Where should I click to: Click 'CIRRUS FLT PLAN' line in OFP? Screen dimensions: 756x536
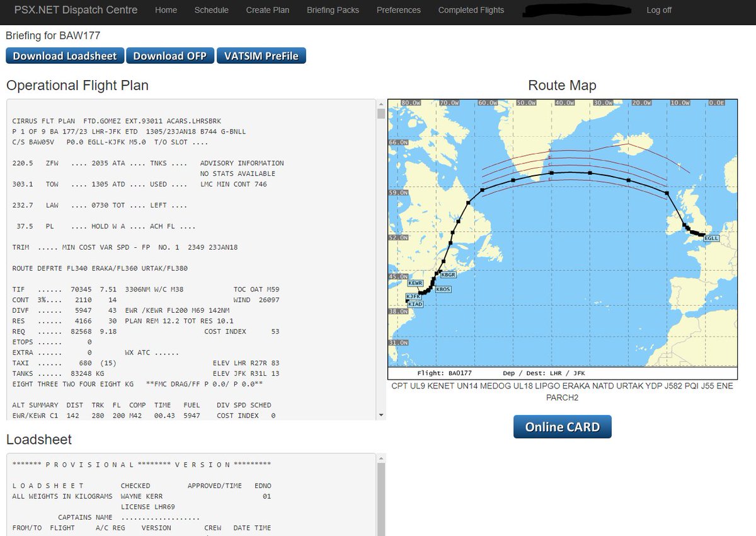coord(117,121)
